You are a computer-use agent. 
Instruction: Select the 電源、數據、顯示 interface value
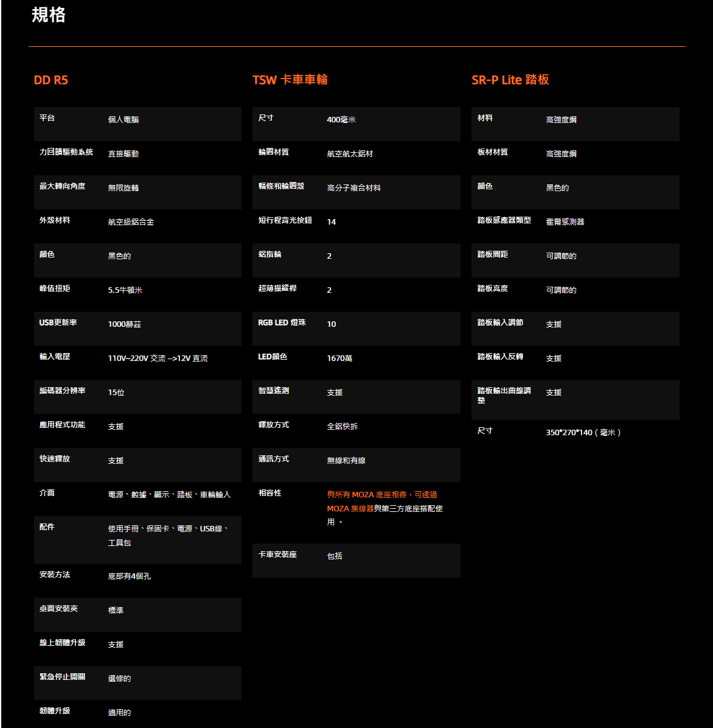click(x=169, y=494)
